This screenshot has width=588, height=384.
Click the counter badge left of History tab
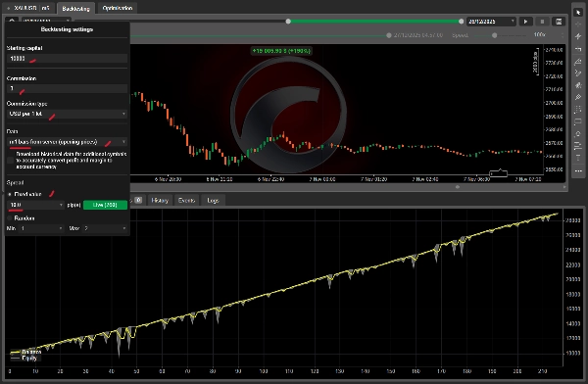(138, 200)
